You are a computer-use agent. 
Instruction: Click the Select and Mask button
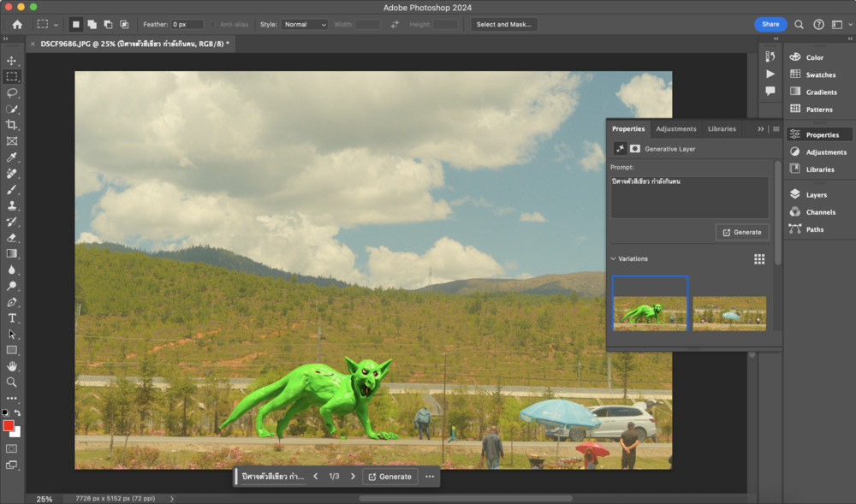pos(504,25)
